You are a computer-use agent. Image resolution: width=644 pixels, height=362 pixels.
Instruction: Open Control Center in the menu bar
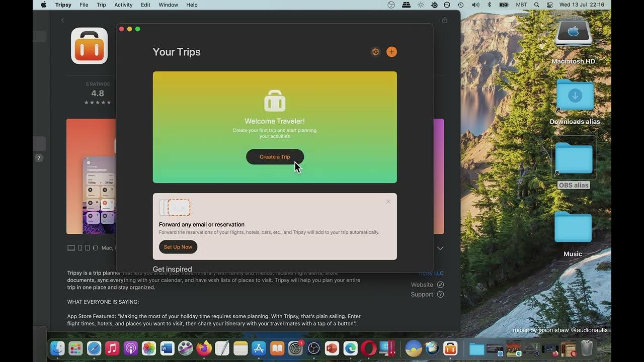pos(549,5)
